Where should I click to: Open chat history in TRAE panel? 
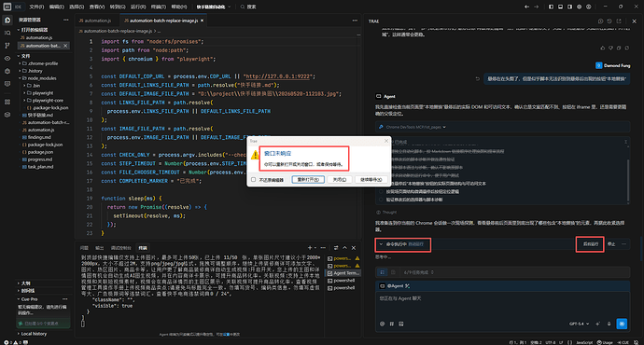[x=609, y=21]
